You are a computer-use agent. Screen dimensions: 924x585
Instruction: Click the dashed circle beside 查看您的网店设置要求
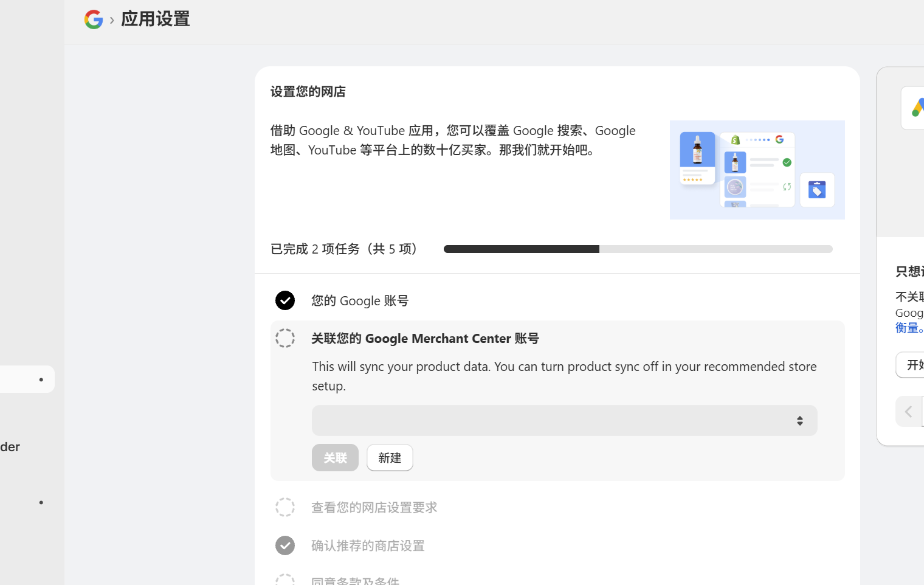click(x=285, y=507)
